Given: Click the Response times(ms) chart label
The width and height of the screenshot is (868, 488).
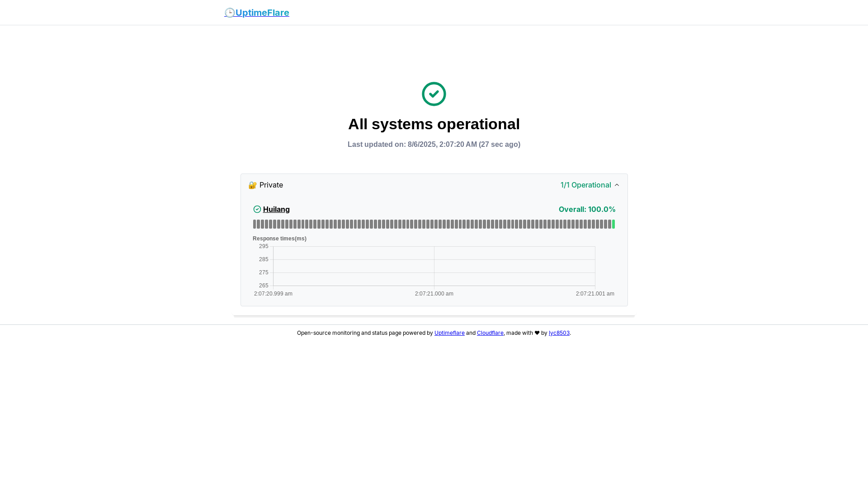Looking at the screenshot, I should pos(279,239).
